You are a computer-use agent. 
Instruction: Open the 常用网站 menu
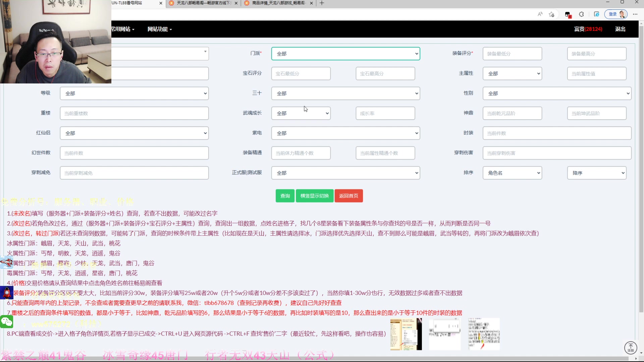pyautogui.click(x=123, y=29)
